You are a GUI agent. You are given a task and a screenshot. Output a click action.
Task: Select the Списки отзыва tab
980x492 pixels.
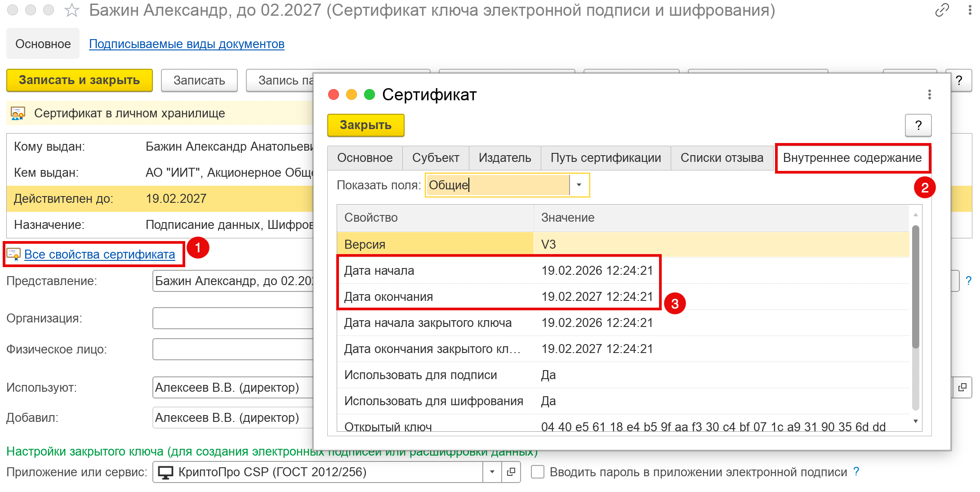coord(722,158)
